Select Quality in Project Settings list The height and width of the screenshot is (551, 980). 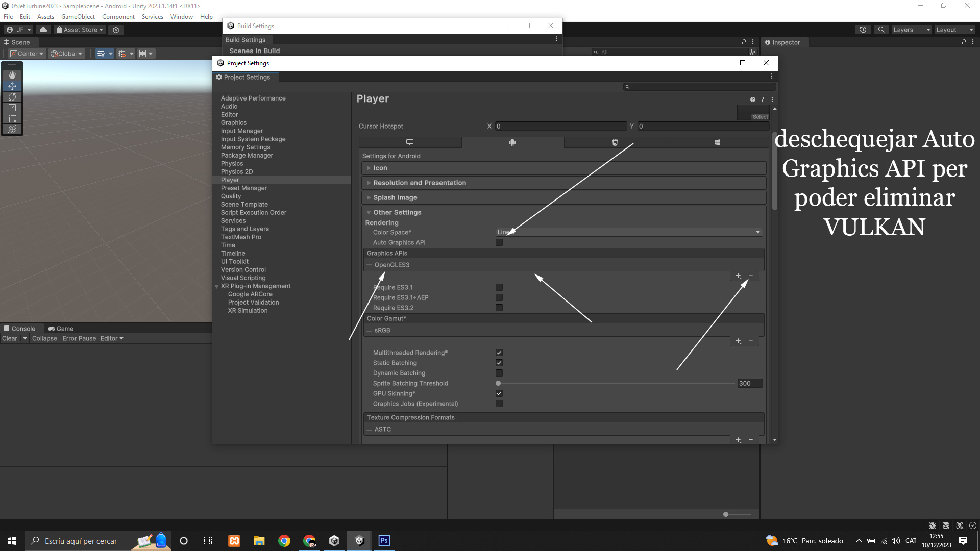[231, 196]
